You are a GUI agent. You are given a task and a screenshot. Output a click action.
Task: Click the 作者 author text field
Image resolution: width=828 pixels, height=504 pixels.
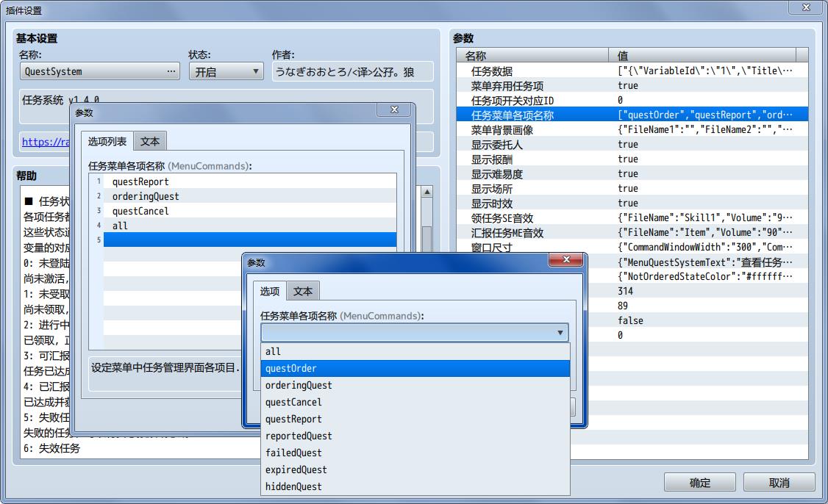coord(353,72)
